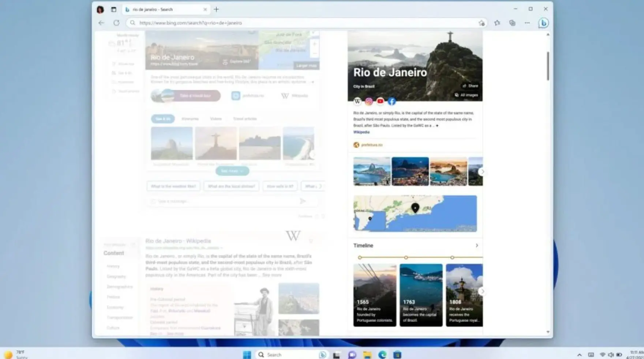Open the Instagram icon in the Rio panel
This screenshot has height=359, width=644.
[x=369, y=101]
